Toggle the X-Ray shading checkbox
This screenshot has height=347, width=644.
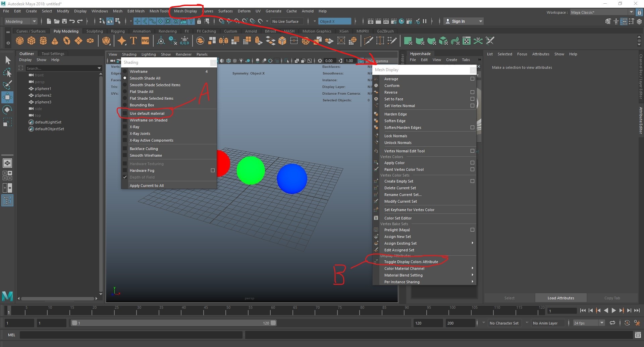pyautogui.click(x=125, y=127)
